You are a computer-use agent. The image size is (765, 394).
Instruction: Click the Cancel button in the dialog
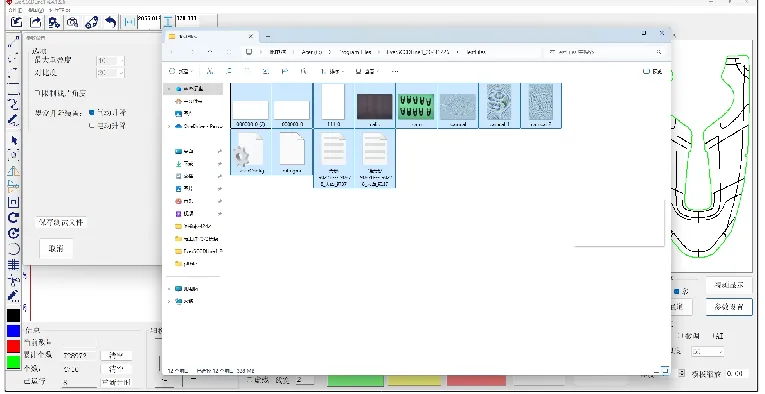point(56,248)
